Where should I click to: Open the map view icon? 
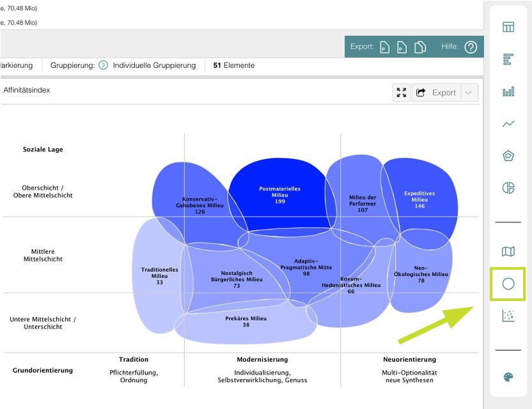pyautogui.click(x=508, y=252)
